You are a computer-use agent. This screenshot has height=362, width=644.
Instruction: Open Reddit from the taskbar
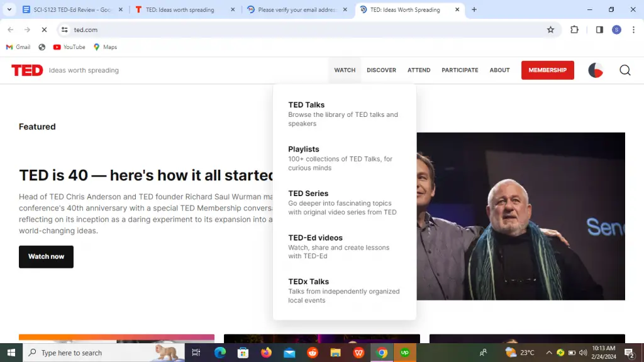[x=313, y=353]
